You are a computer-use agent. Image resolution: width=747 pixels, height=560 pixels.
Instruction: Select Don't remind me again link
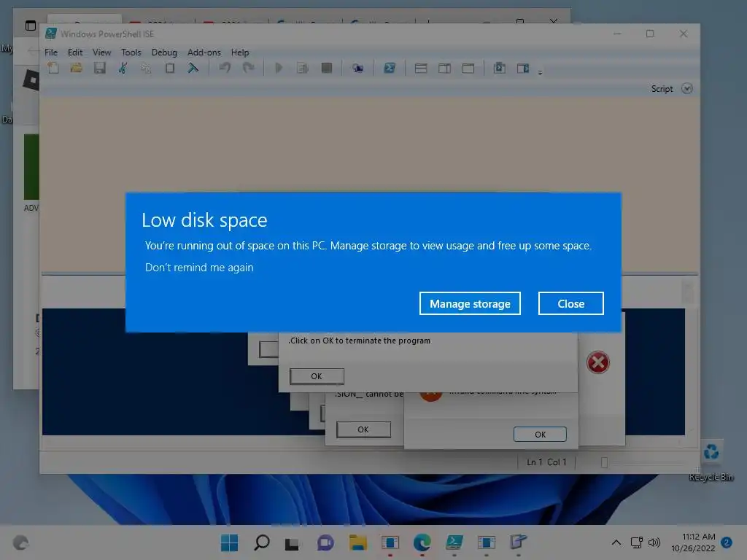199,268
